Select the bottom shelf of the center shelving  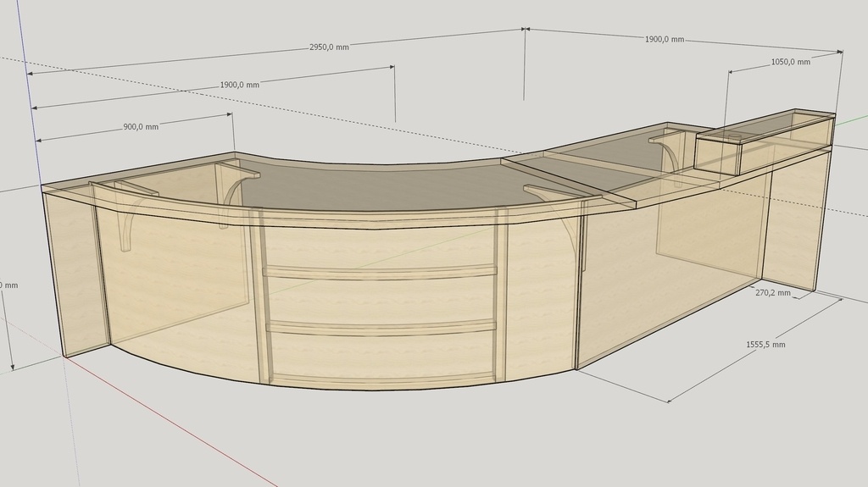click(x=380, y=379)
